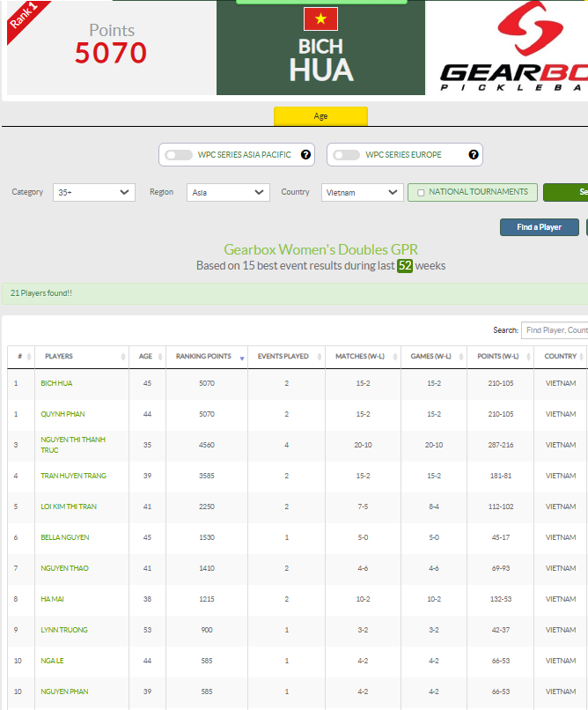This screenshot has width=588, height=710.
Task: Open player profile QUYNH PHAN
Action: click(x=62, y=414)
